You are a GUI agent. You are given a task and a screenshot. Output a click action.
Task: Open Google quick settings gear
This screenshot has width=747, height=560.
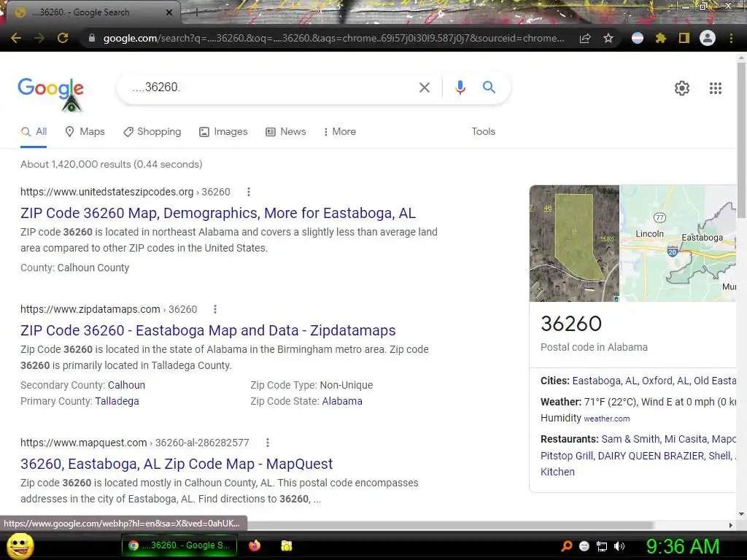[x=682, y=88]
